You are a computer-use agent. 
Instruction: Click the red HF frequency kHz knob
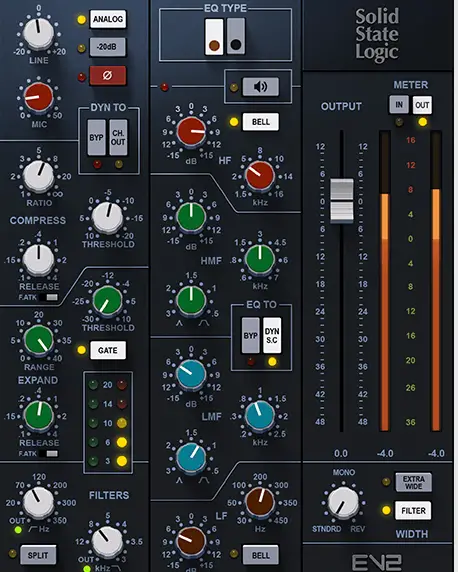coord(260,176)
